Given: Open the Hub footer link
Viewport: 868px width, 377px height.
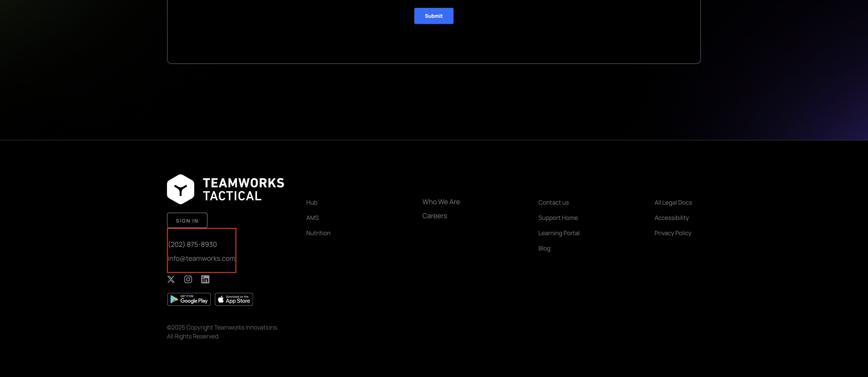Looking at the screenshot, I should [311, 203].
